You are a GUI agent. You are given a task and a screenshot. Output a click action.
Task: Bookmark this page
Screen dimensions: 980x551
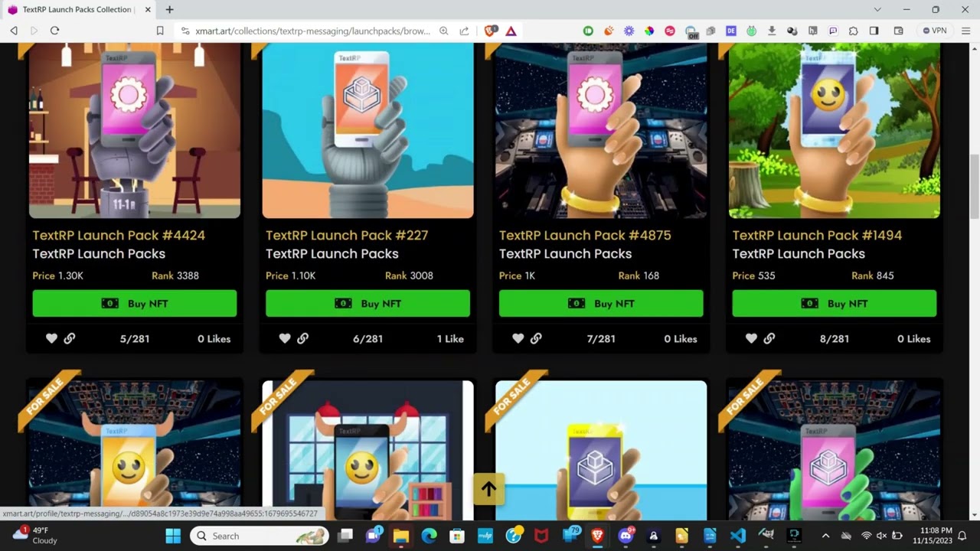point(160,31)
